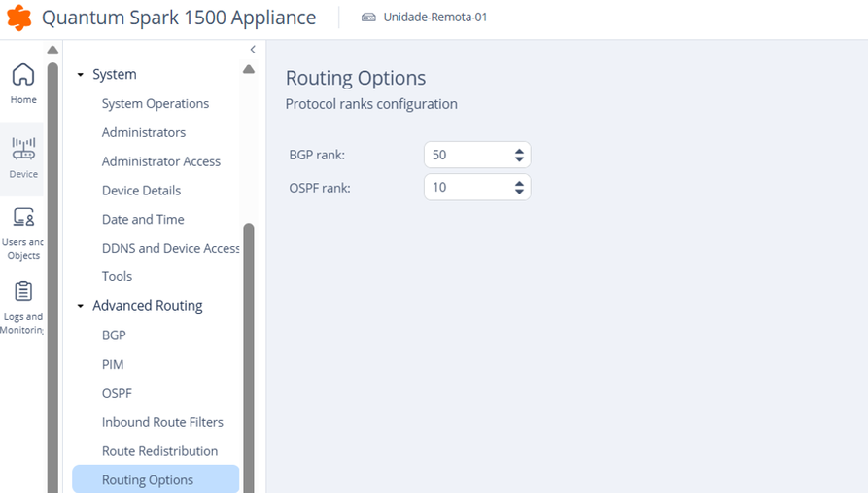
Task: Open Logs and Monitoring clipboard icon
Action: pos(23,292)
